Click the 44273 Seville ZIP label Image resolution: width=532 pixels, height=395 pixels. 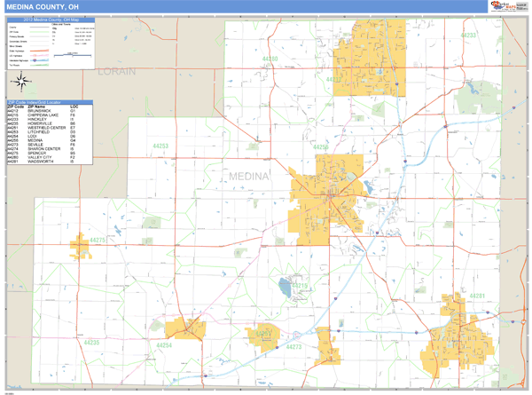295,347
